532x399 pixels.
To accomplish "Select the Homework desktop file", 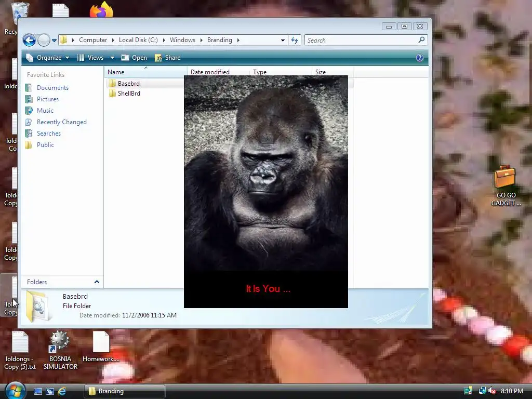I will (x=101, y=347).
